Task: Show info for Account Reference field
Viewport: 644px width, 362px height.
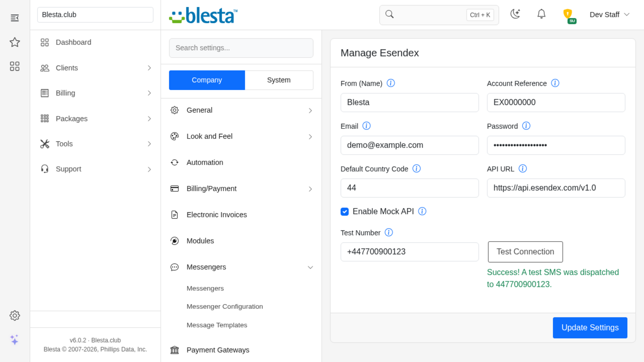Action: 555,83
